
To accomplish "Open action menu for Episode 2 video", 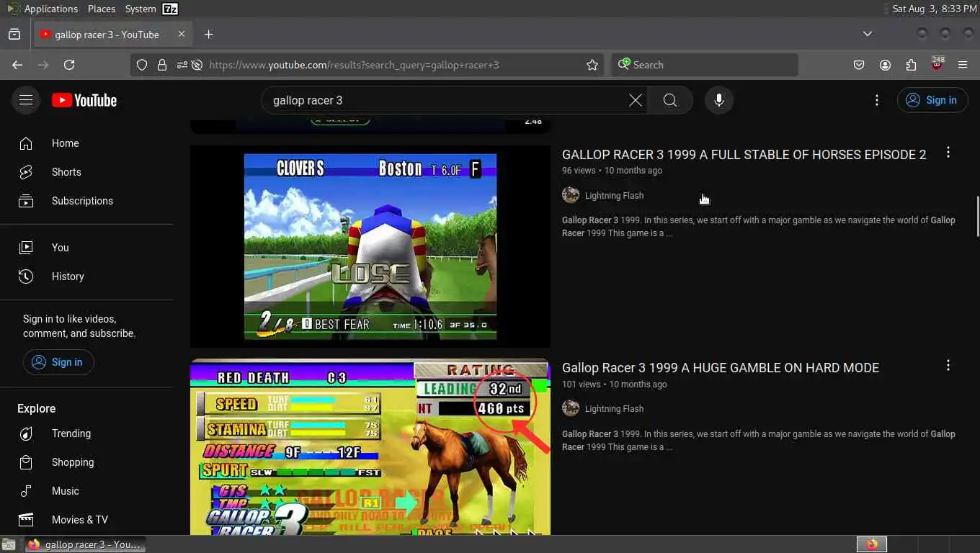I will coord(948,152).
